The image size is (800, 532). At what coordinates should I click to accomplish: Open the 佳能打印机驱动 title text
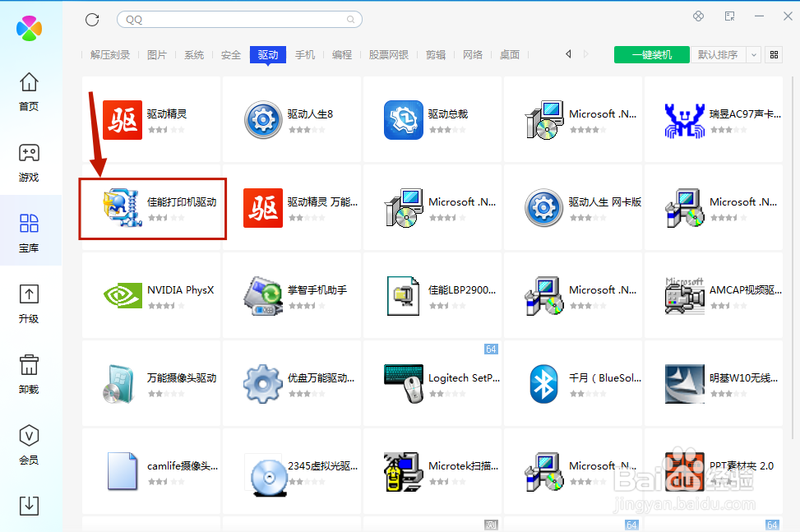pyautogui.click(x=182, y=202)
